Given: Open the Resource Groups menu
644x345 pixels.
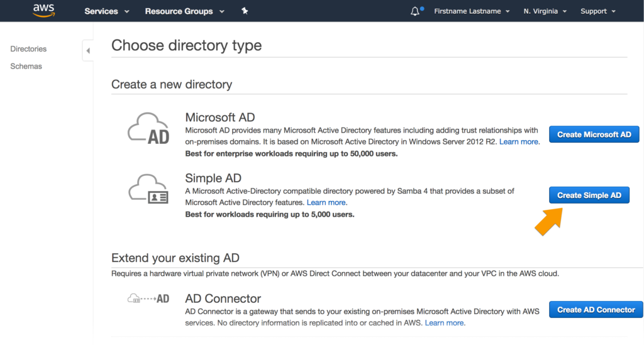Looking at the screenshot, I should (x=184, y=11).
